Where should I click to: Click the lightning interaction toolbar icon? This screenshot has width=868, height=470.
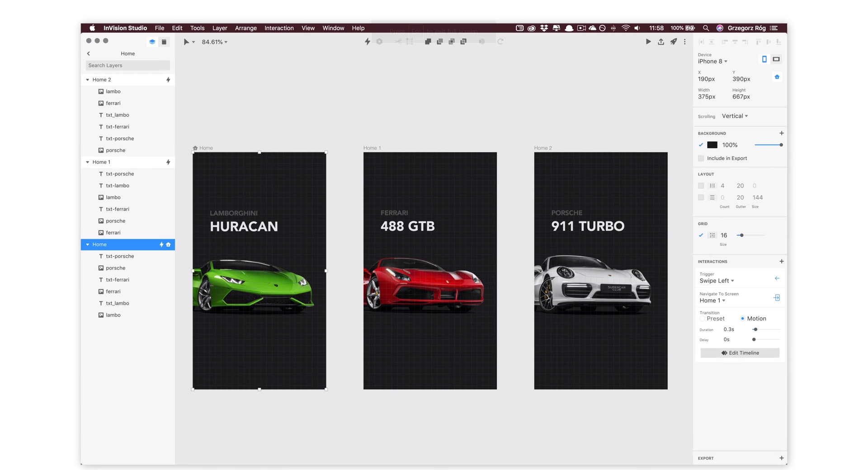[367, 42]
